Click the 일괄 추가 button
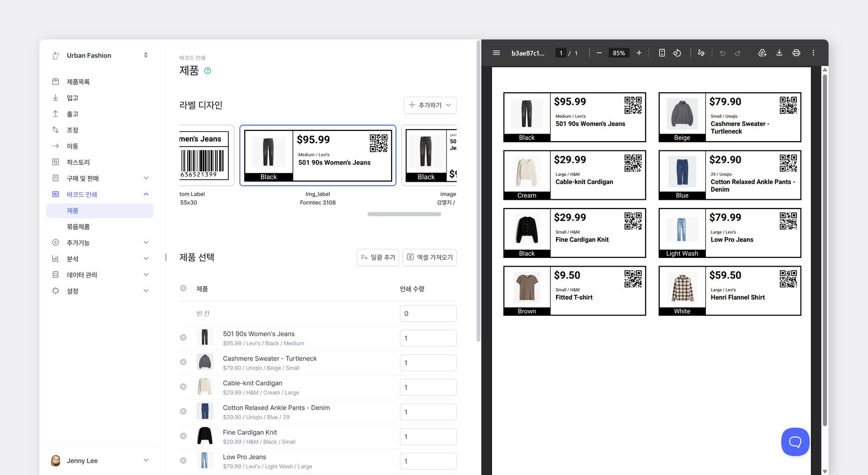This screenshot has height=475, width=868. click(x=378, y=257)
